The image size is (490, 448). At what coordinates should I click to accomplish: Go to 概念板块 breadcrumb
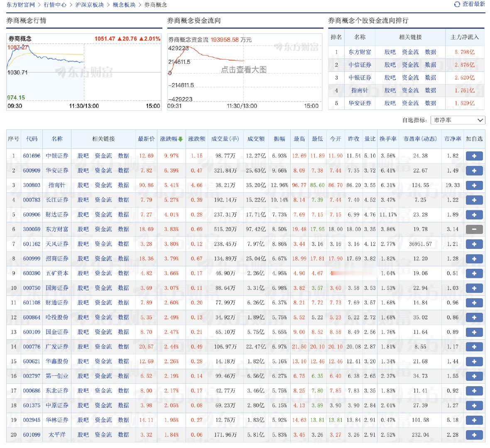(x=124, y=5)
